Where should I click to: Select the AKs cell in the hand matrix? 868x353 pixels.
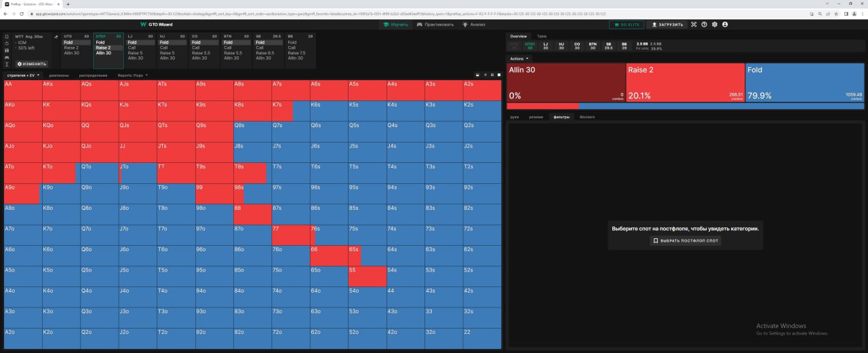[x=61, y=90]
